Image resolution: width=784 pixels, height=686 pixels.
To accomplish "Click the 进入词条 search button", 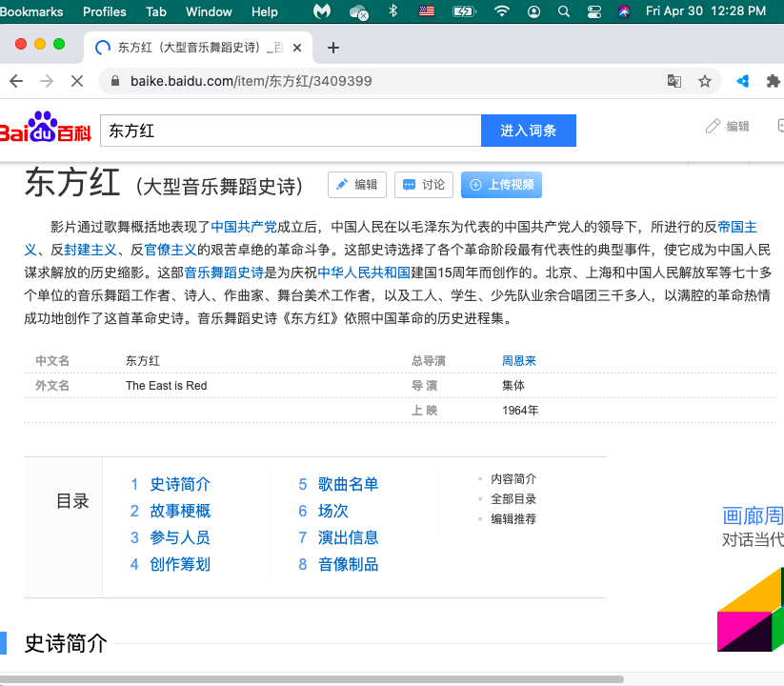I will click(528, 131).
